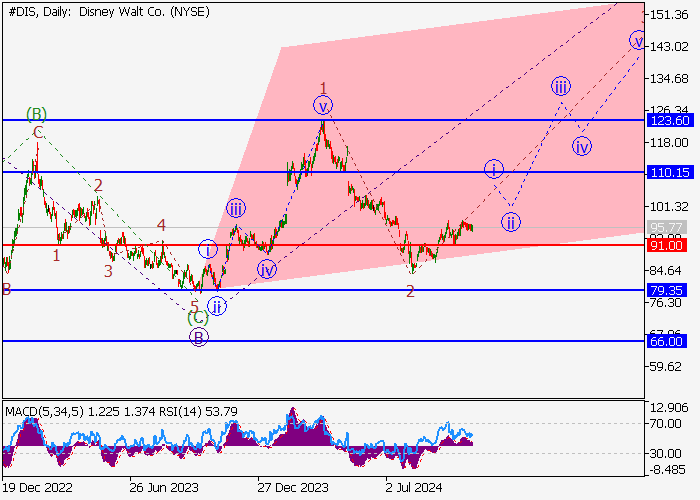
Task: Select the grey 95.77 current price label
Action: click(666, 227)
